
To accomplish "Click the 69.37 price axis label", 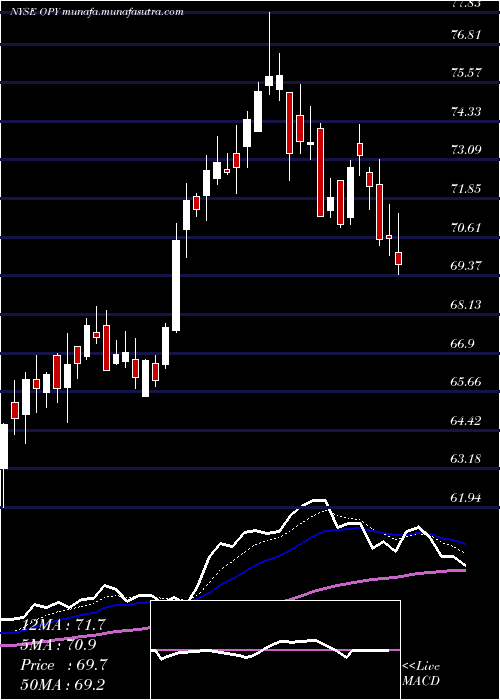I will tap(467, 266).
